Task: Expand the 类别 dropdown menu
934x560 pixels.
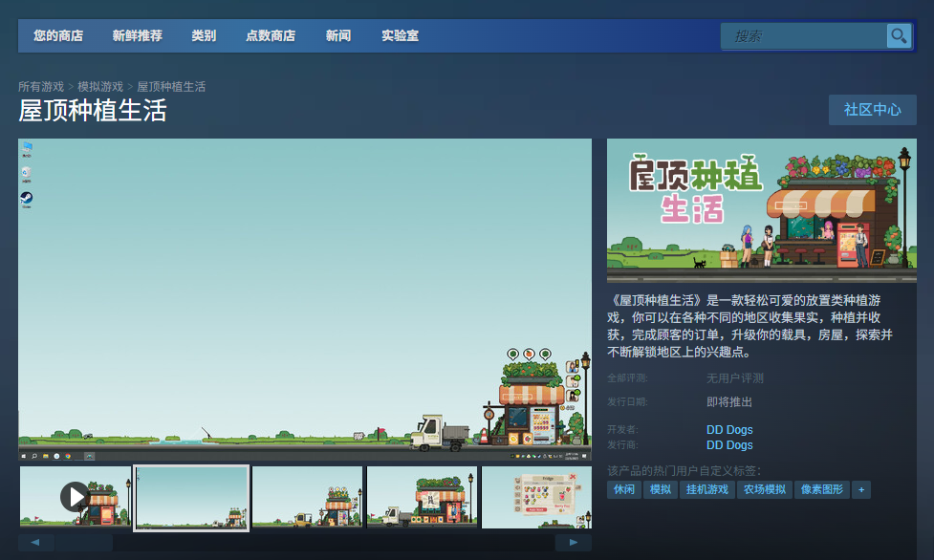Action: coord(204,36)
